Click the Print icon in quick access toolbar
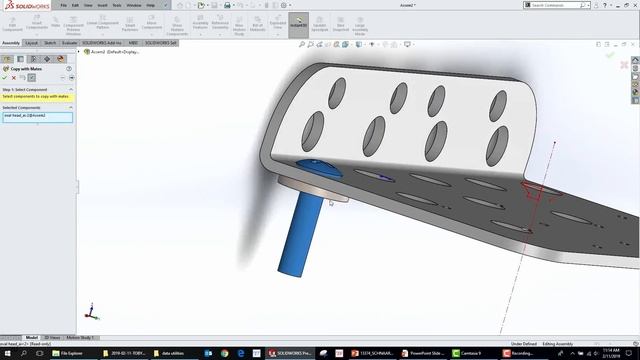 coord(227,5)
